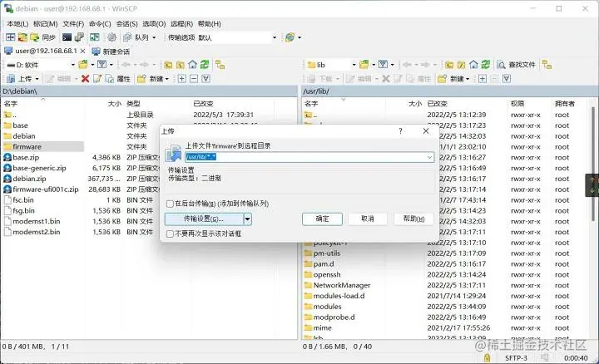Click local parent directory folder icon
Viewport: 599px width, 364px height.
point(168,65)
